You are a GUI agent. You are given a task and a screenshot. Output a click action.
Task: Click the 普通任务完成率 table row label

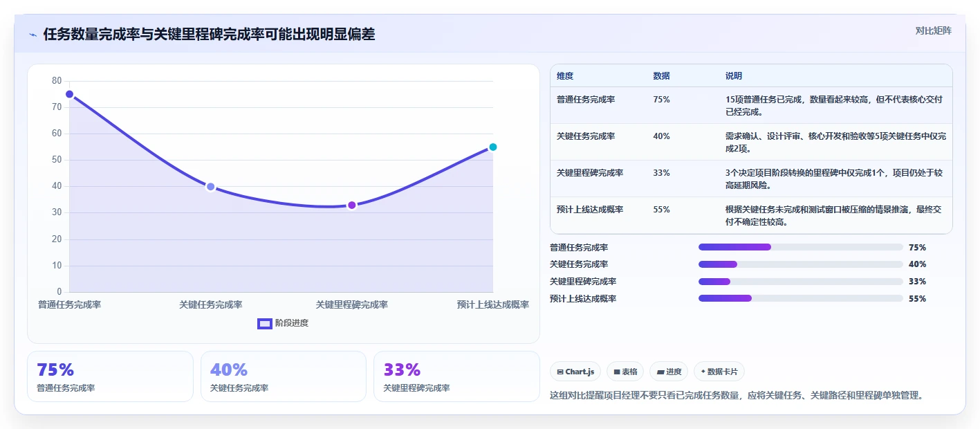(x=586, y=100)
